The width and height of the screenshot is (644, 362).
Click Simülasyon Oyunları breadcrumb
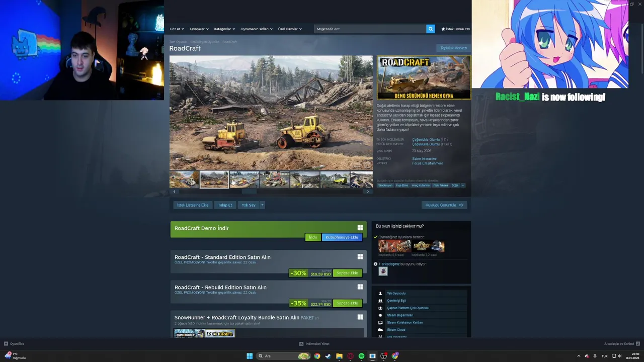[x=205, y=42]
